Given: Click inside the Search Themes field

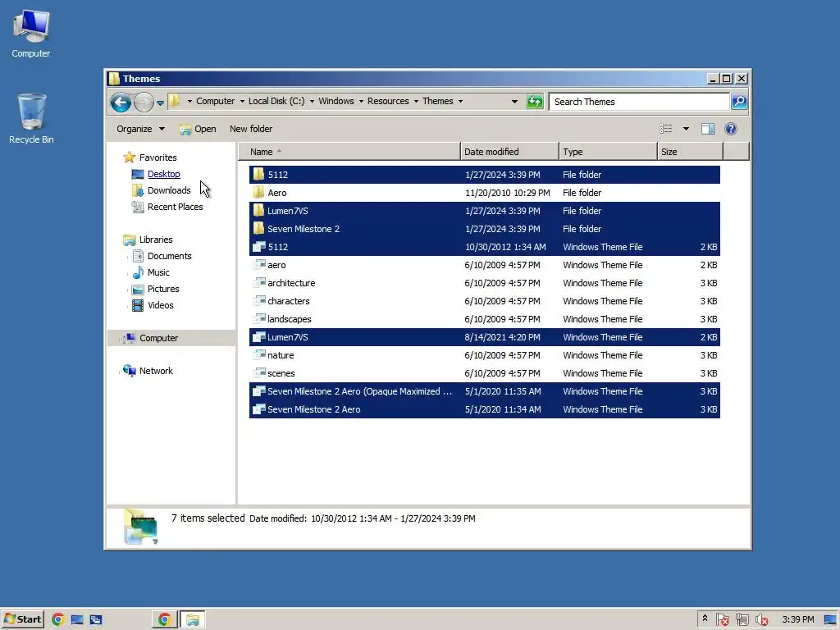Looking at the screenshot, I should (639, 101).
